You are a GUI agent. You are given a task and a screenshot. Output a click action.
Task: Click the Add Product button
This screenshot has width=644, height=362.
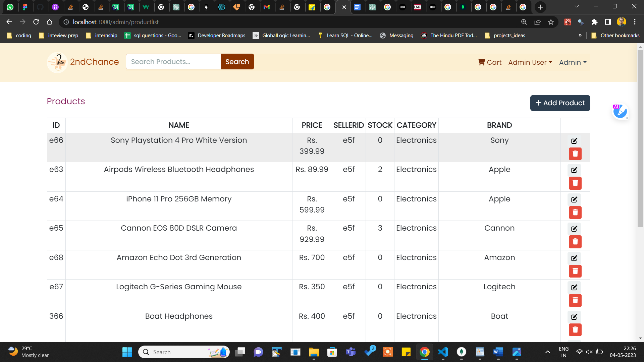click(560, 103)
